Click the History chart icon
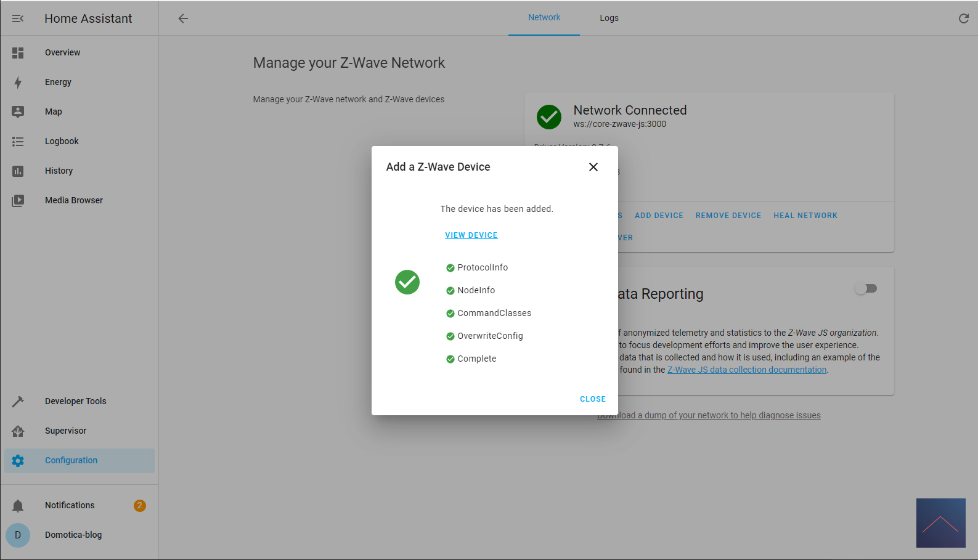 coord(18,171)
